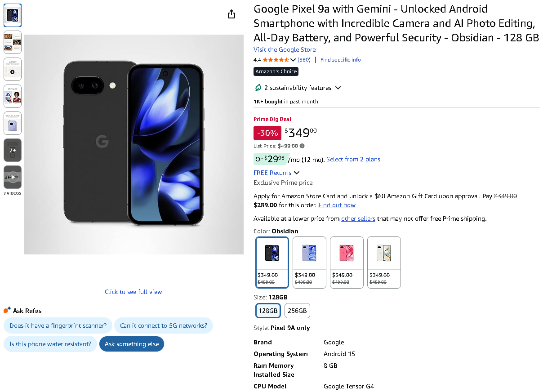Ask Rufus about the fingerprint scanner

(58, 325)
